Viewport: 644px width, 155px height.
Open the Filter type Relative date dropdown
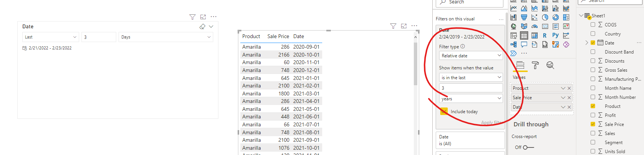(471, 55)
